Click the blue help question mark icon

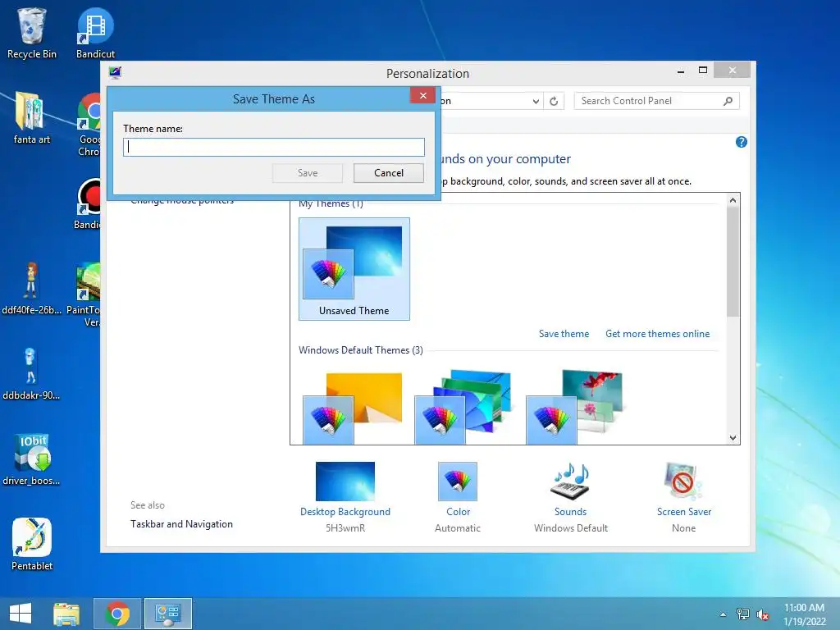pyautogui.click(x=741, y=142)
